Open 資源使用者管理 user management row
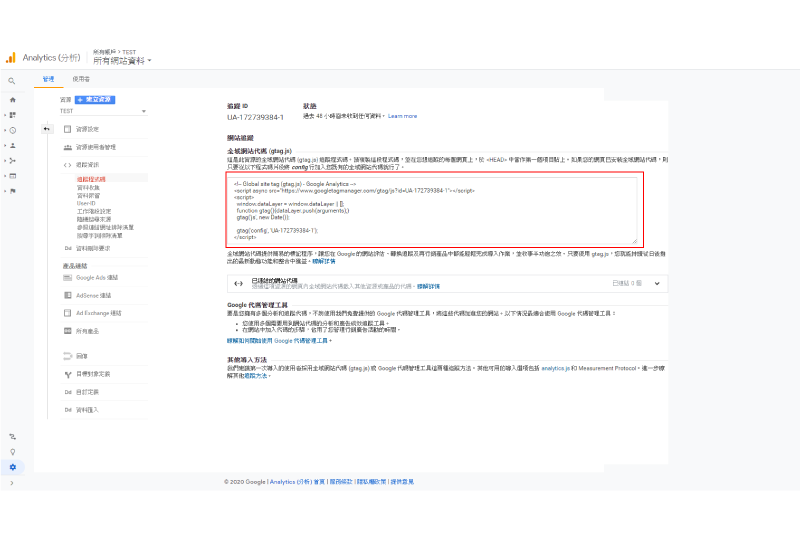The height and width of the screenshot is (560, 800). (104, 147)
